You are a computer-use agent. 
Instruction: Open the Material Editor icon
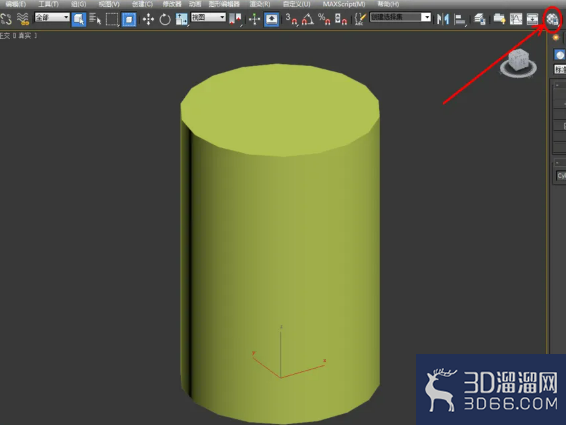click(x=552, y=19)
